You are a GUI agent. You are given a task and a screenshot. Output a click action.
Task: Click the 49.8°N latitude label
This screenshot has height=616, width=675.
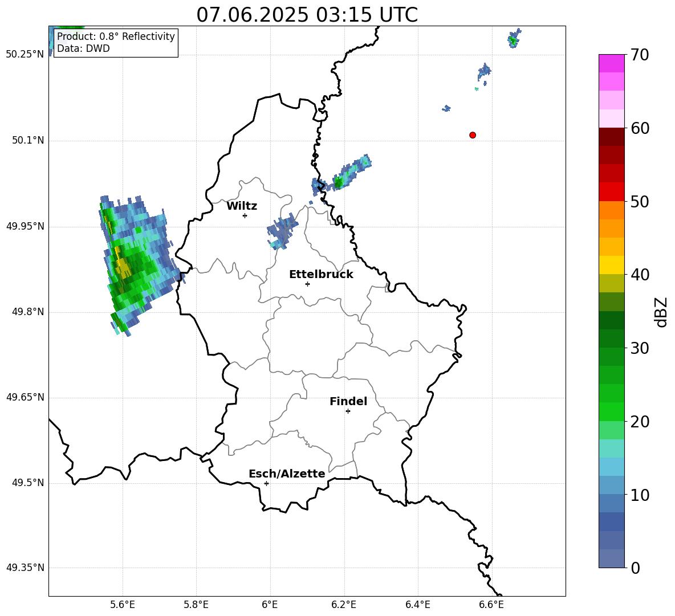pyautogui.click(x=29, y=312)
